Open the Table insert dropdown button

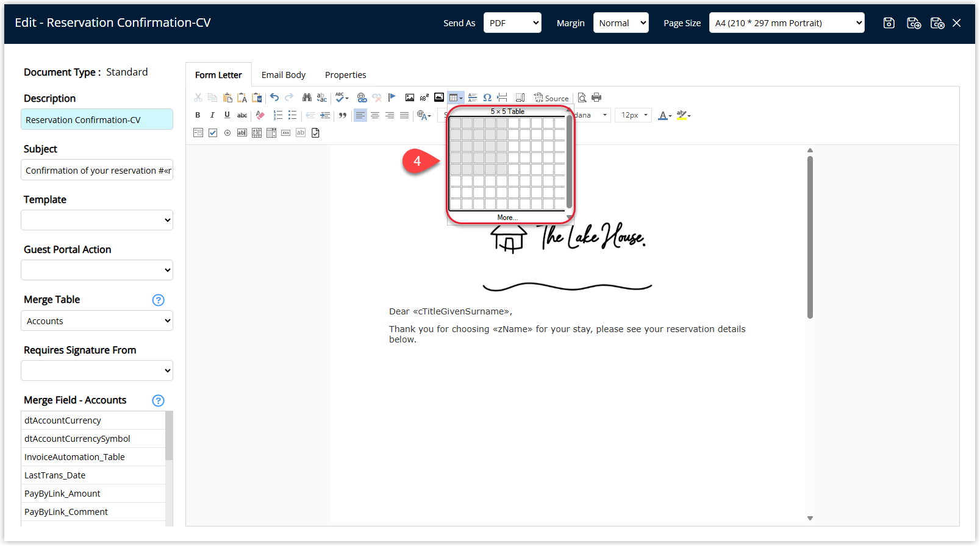[456, 97]
